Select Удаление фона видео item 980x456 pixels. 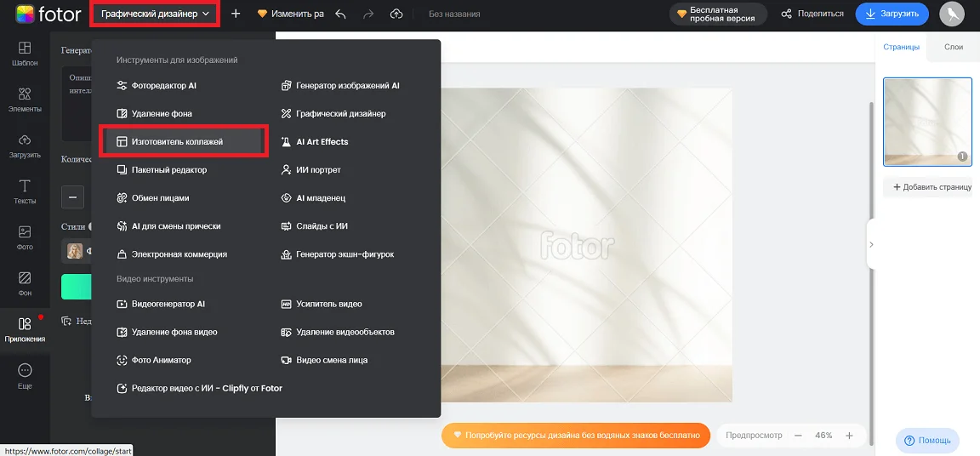point(167,333)
